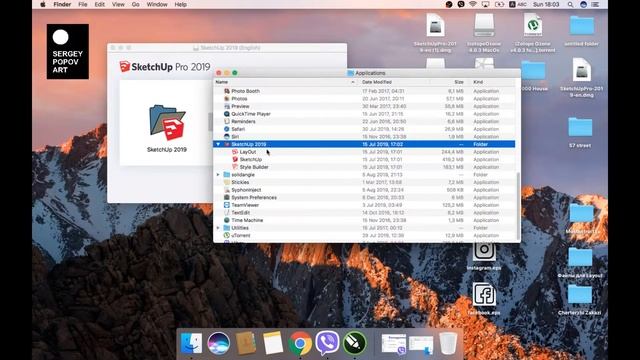Select the Preview app row
This screenshot has width=640, height=360.
pos(364,106)
